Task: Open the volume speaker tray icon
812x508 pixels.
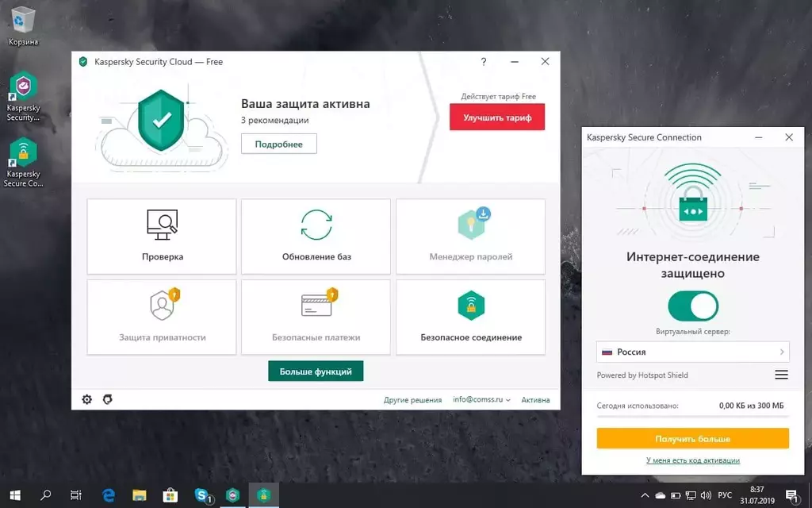Action: tap(705, 495)
